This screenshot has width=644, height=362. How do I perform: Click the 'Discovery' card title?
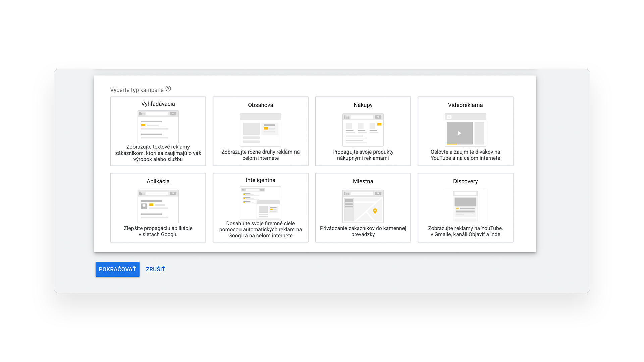pyautogui.click(x=465, y=181)
